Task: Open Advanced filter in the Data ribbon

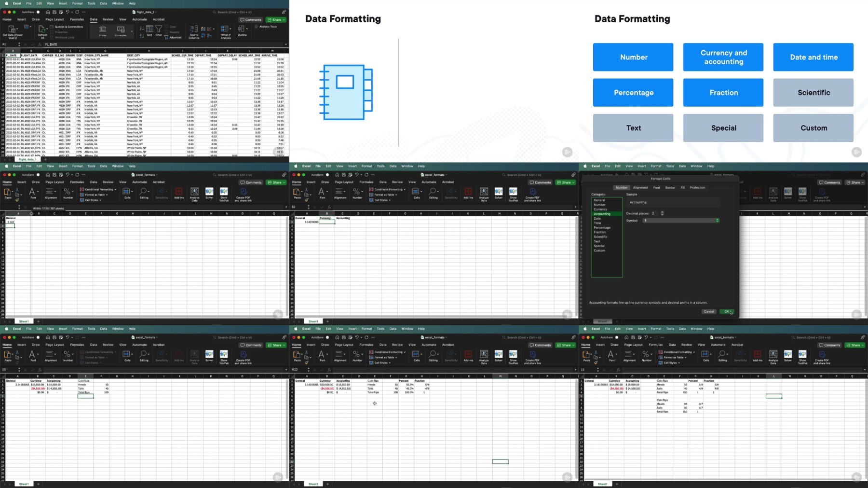Action: pyautogui.click(x=174, y=37)
